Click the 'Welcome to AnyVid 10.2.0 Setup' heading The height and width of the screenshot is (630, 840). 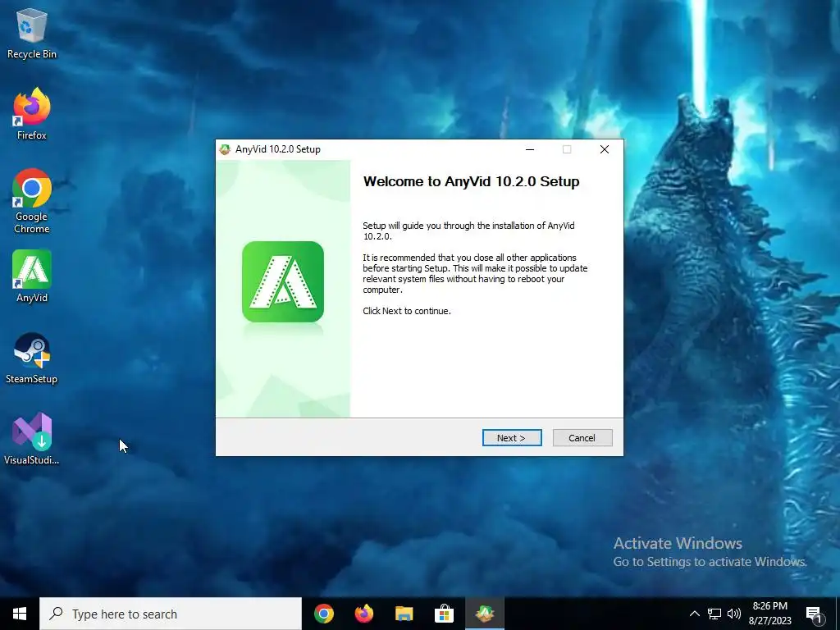click(471, 181)
